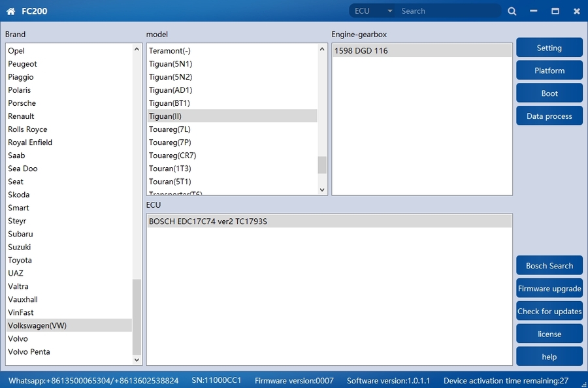Start Firmware upgrade

549,289
